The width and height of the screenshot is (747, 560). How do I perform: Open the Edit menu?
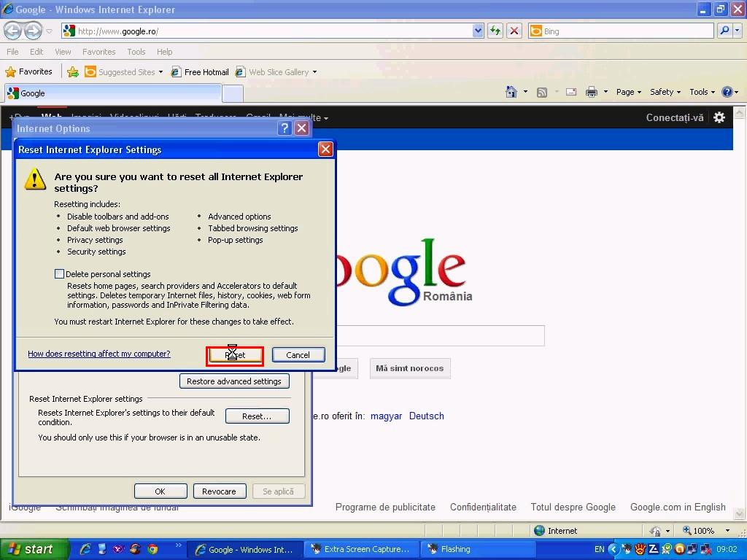coord(36,52)
